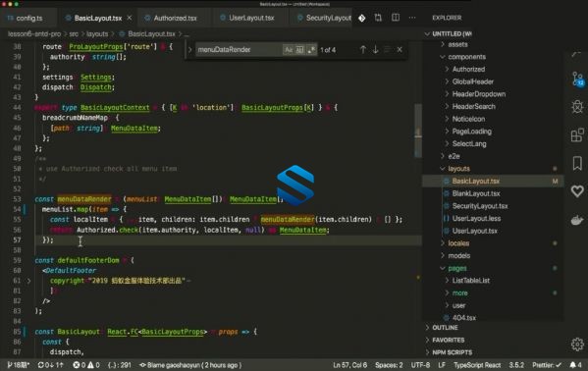
Task: Click the layouts breadcrumb segment
Action: pyautogui.click(x=97, y=34)
